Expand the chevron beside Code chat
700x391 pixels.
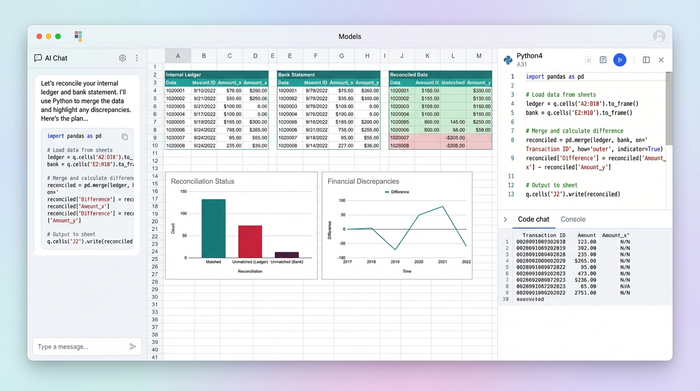(505, 219)
